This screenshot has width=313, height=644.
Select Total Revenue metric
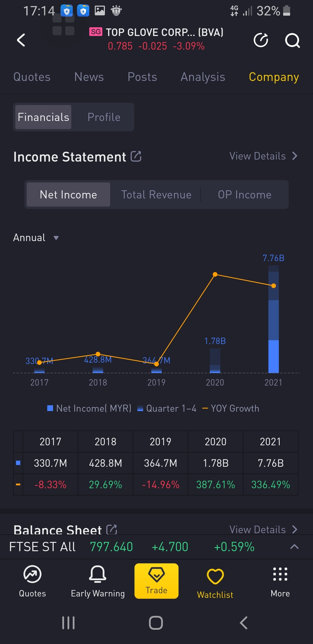click(x=156, y=194)
